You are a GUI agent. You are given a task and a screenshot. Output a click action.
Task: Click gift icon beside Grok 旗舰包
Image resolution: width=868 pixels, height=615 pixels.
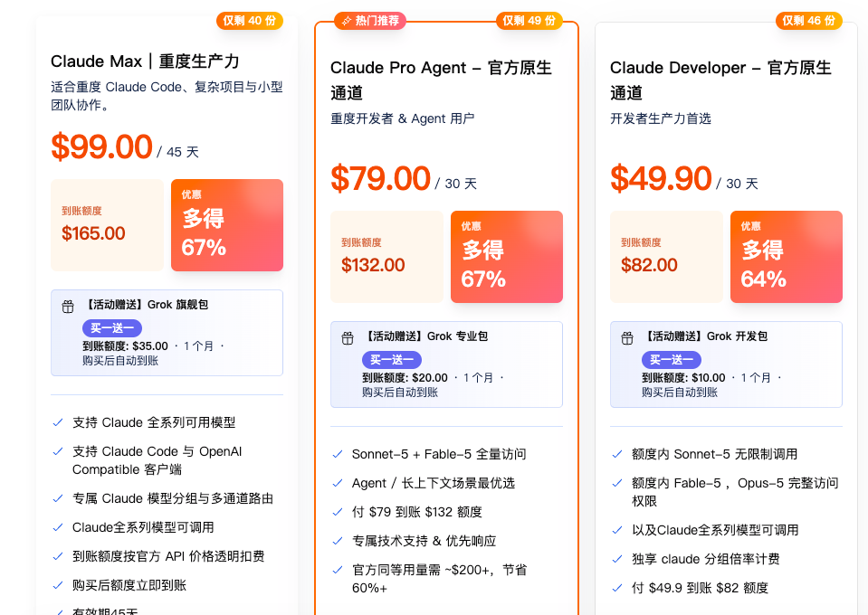68,307
